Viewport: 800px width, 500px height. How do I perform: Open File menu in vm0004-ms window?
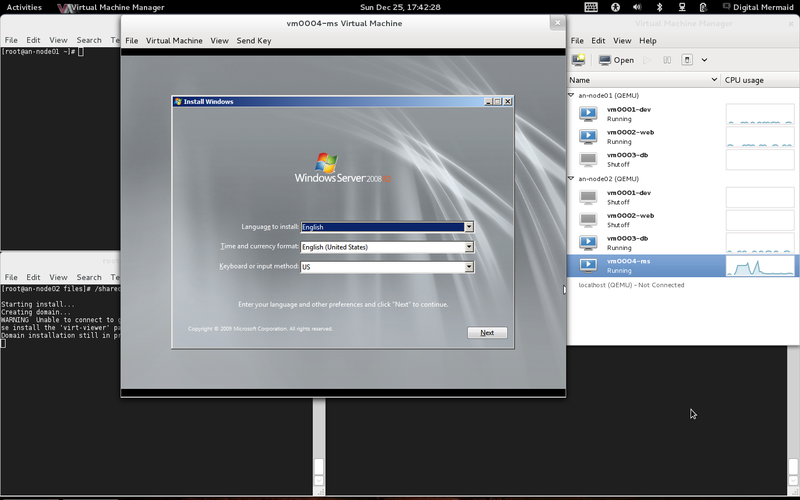tap(132, 41)
